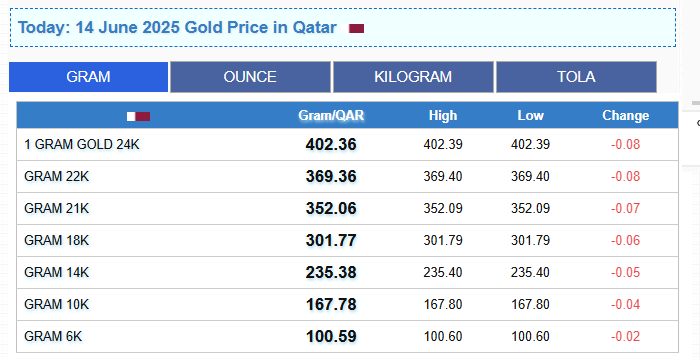
Task: Click the High column header
Action: (x=443, y=116)
